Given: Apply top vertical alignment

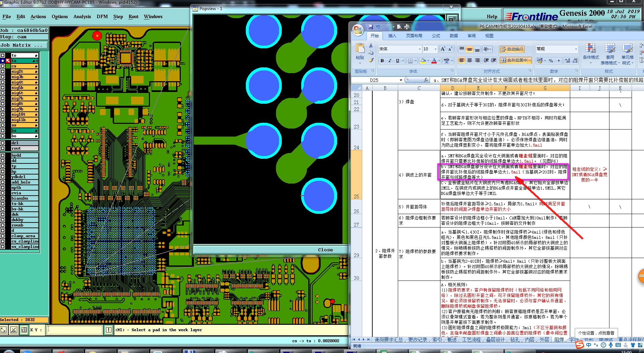Looking at the screenshot, I should (x=462, y=49).
